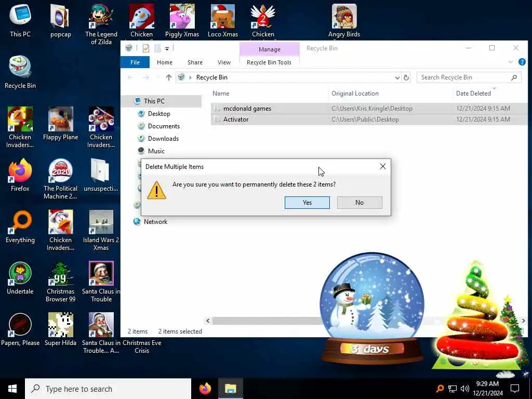Select The Political Machine 2020 icon
532x399 pixels.
pos(60,179)
